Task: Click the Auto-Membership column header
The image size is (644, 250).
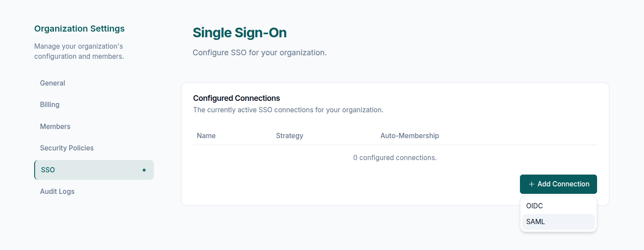Action: pos(409,136)
